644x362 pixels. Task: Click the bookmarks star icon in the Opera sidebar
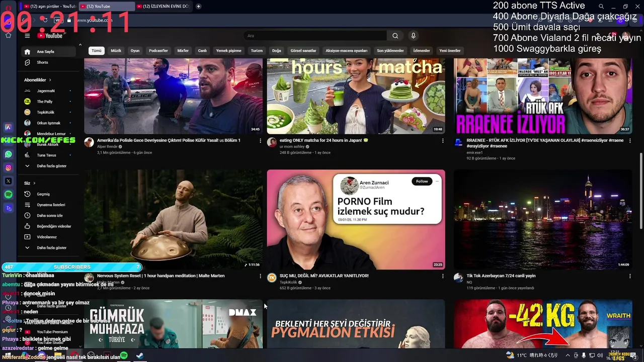(8, 35)
